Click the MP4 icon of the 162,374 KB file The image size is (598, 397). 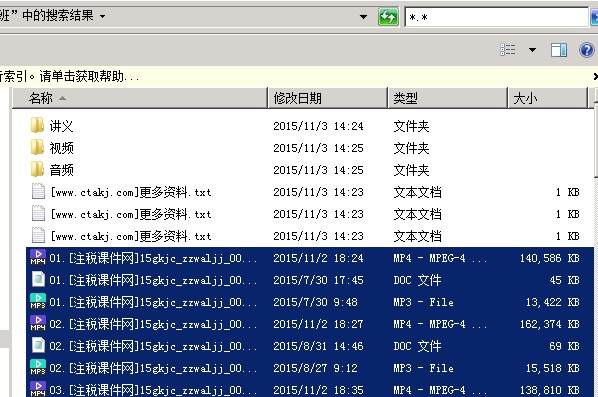38,324
